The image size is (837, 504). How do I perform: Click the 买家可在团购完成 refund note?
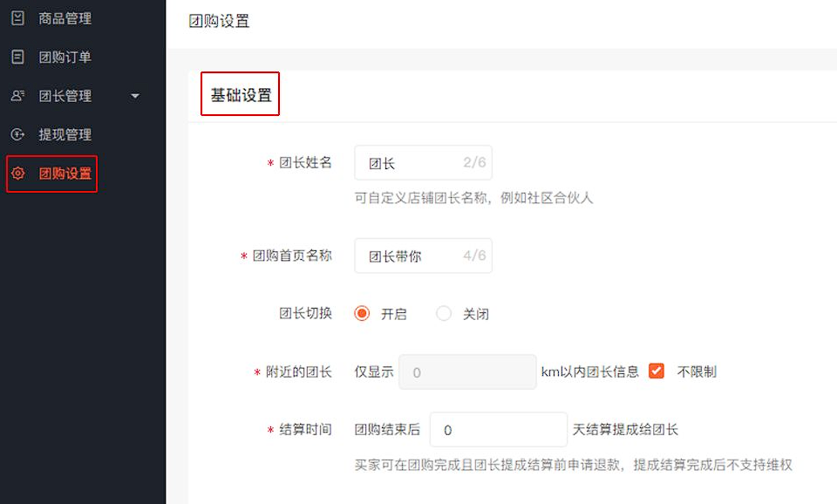(x=574, y=465)
